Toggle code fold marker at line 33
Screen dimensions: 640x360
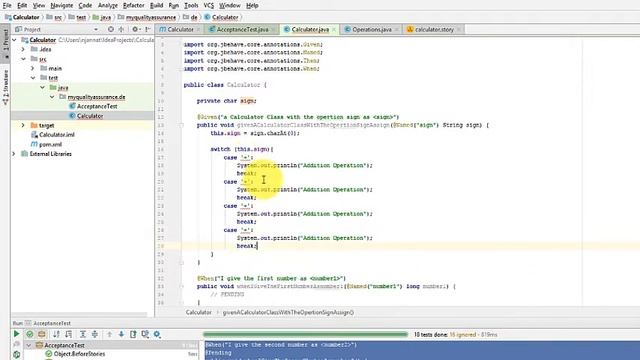[x=182, y=287]
